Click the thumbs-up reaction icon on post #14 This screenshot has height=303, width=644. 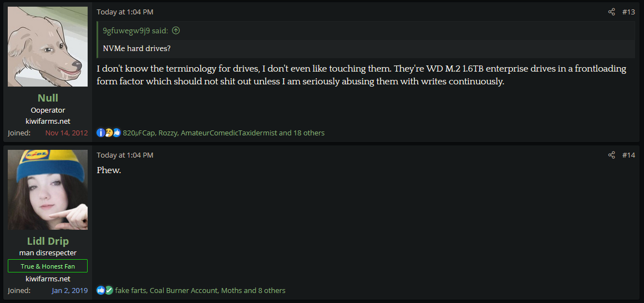click(100, 290)
